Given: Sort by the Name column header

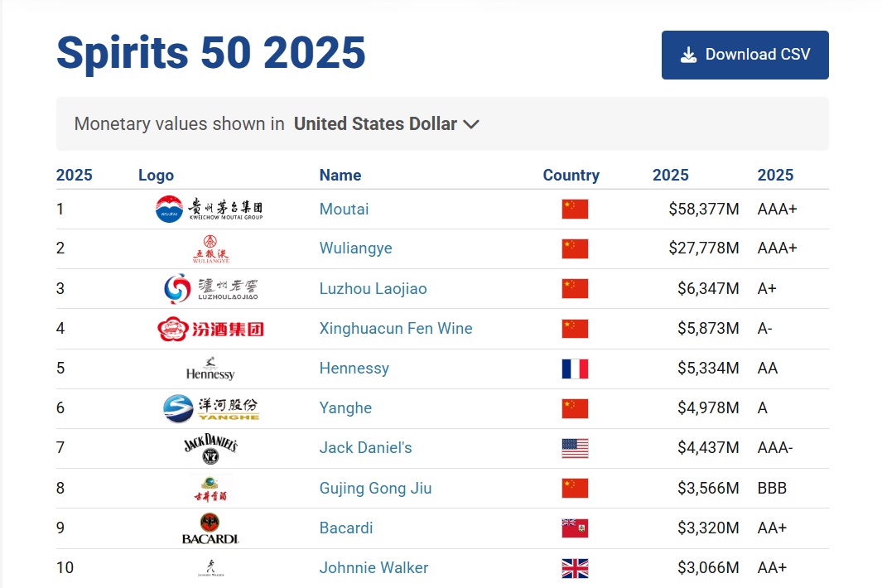Looking at the screenshot, I should [x=340, y=175].
